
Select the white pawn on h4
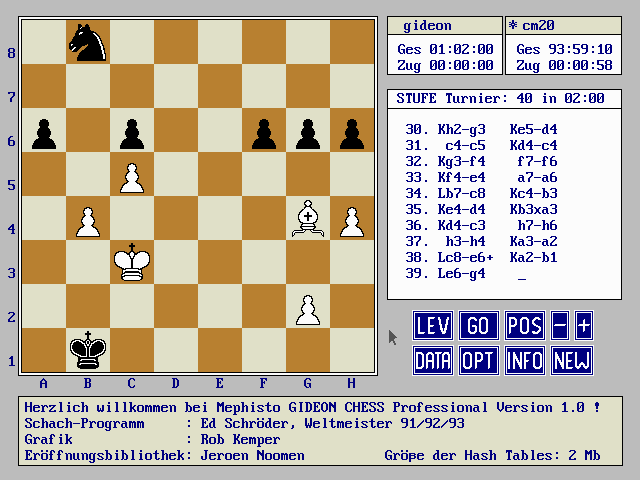pos(352,222)
